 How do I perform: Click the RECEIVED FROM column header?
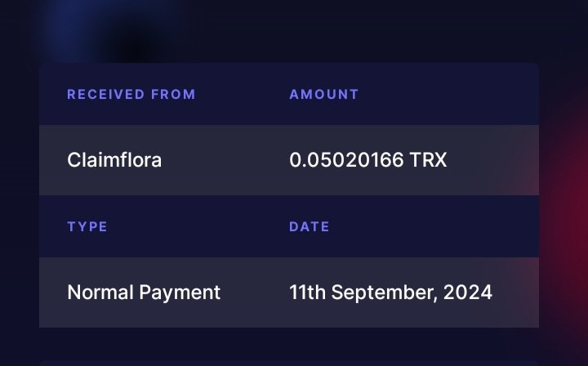click(131, 94)
